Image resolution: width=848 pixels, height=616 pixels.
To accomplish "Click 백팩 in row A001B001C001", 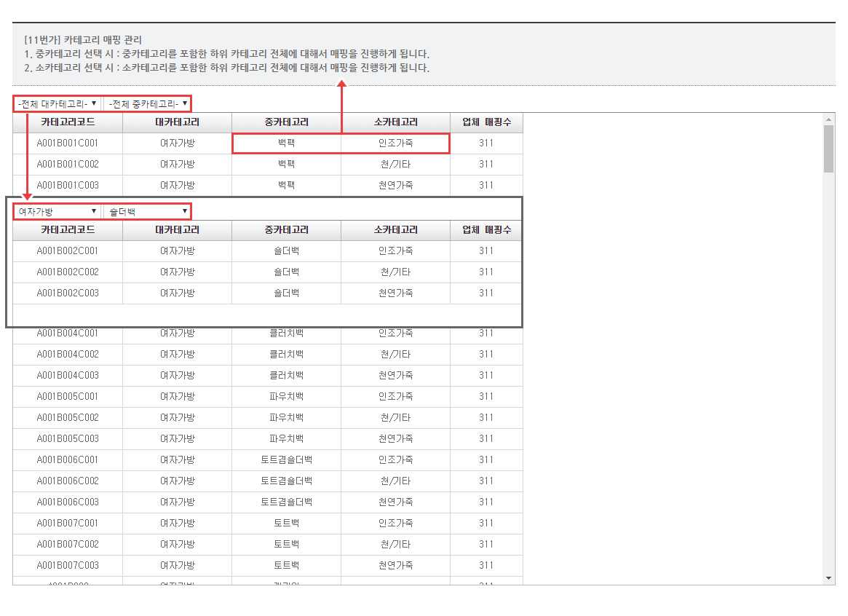I will click(x=286, y=143).
